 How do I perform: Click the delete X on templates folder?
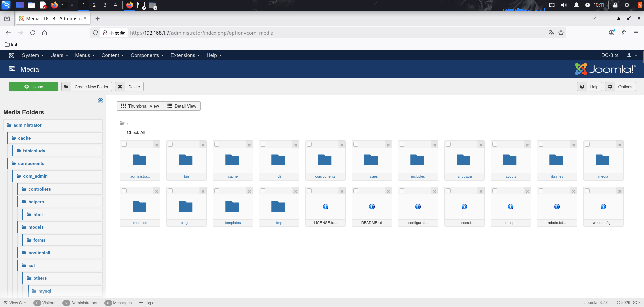pyautogui.click(x=249, y=191)
